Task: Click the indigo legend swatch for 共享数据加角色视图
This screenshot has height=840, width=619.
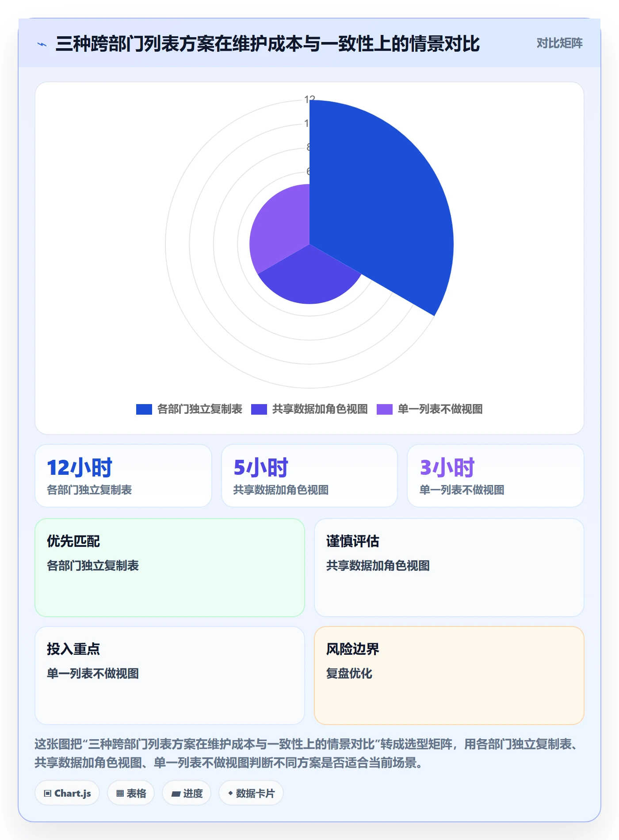Action: pos(259,409)
